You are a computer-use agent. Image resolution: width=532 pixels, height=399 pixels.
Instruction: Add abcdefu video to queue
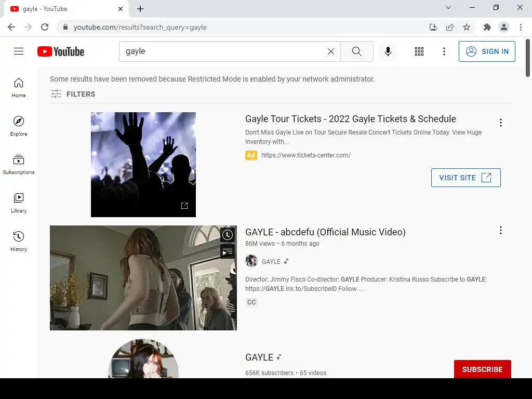click(x=228, y=251)
